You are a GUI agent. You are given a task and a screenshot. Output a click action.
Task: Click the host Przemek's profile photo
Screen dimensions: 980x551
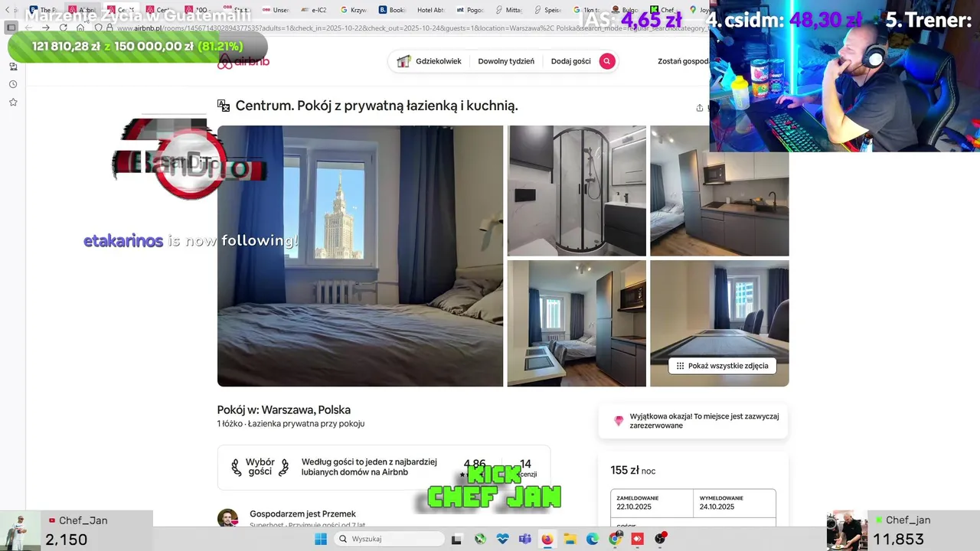point(227,518)
